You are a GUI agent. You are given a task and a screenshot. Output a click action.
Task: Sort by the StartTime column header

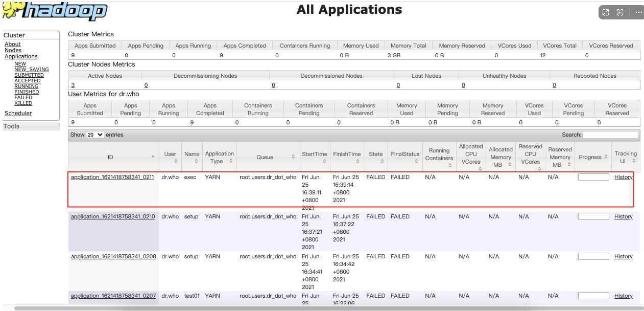[314, 154]
